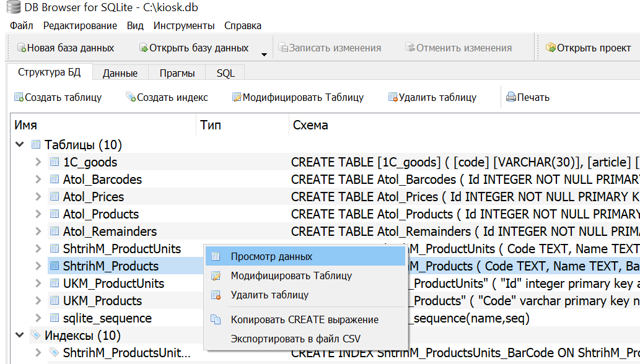Viewport: 640px width, 364px height.
Task: Switch to the Прагмы tab
Action: click(x=177, y=73)
